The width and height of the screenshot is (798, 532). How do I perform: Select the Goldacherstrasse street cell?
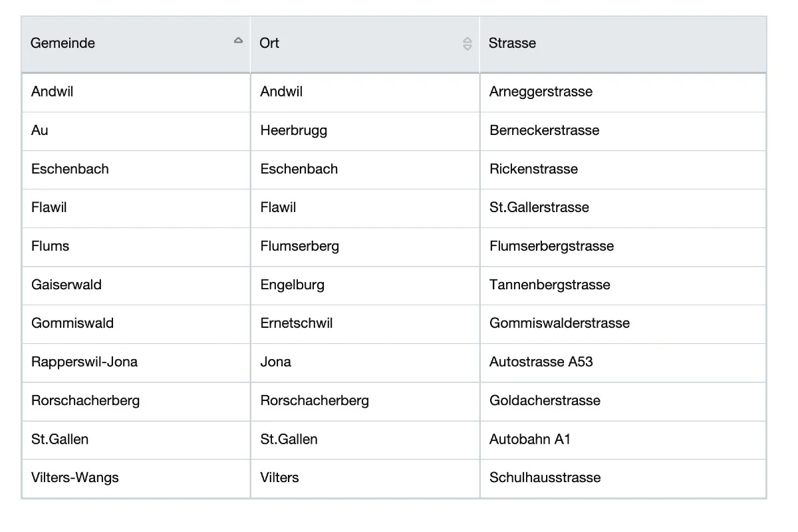click(623, 401)
